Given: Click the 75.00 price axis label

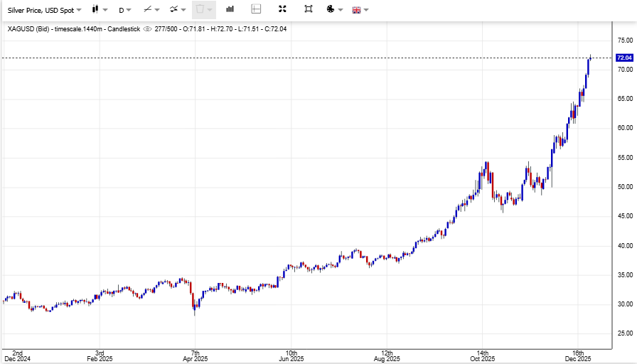Looking at the screenshot, I should 625,41.
